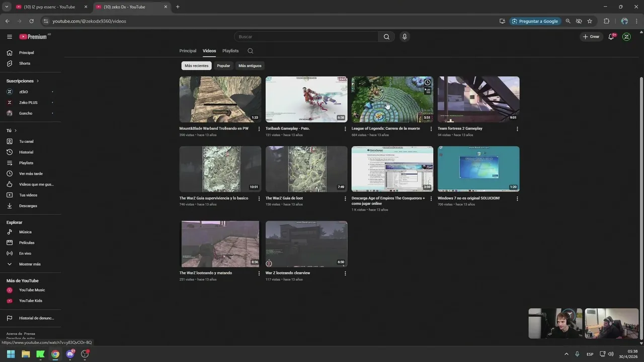
Task: Bookmark this page with star icon
Action: (x=590, y=21)
